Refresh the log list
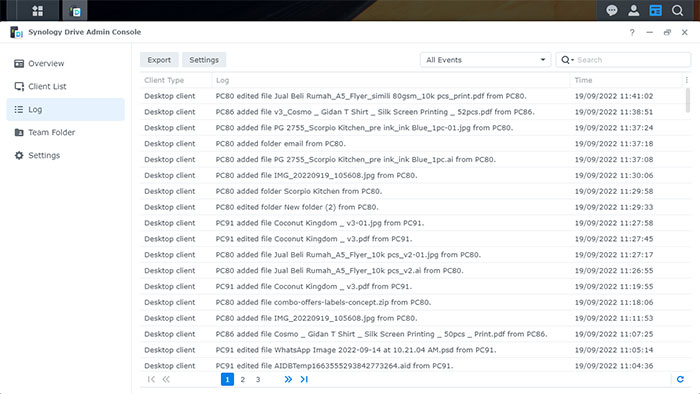This screenshot has width=700, height=394. 680,379
